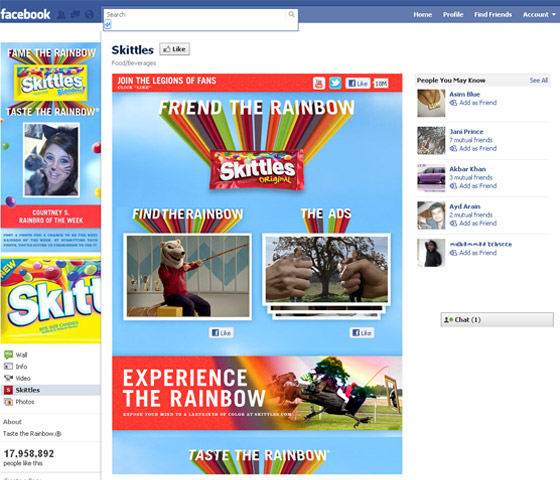Viewport: 560px width, 480px height.
Task: Open Ayd Arain's profile link
Action: click(465, 206)
